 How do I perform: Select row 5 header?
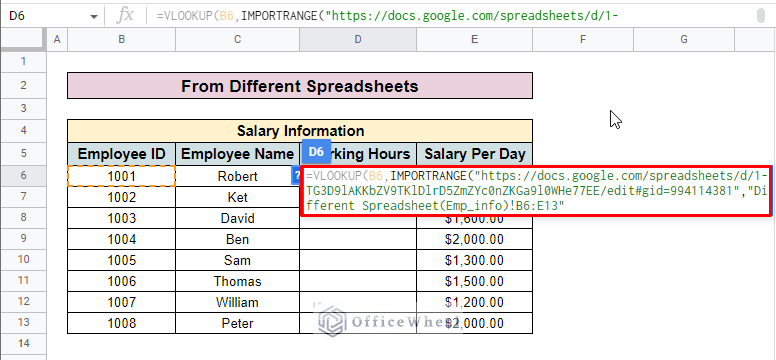(x=23, y=154)
